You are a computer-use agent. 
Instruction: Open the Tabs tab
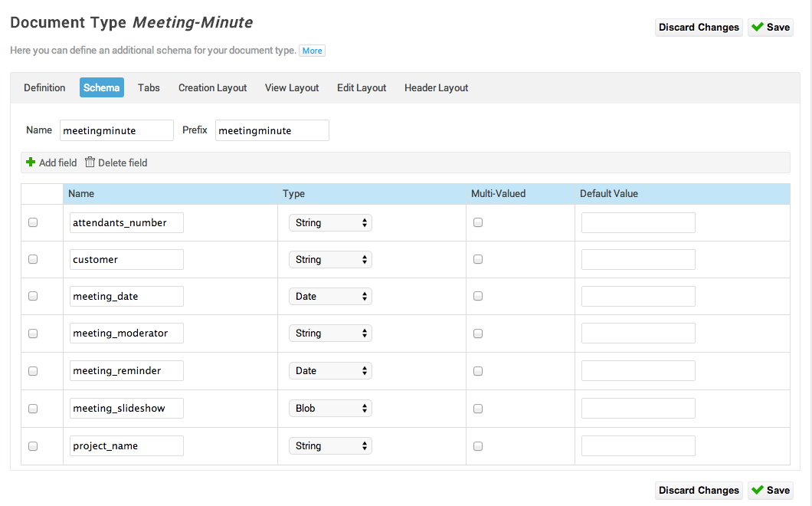(149, 87)
